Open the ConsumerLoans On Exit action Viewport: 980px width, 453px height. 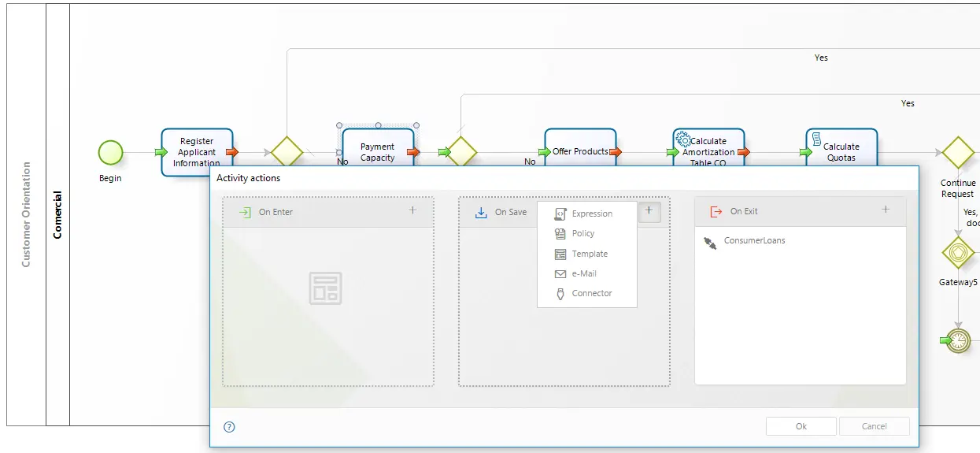tap(753, 240)
